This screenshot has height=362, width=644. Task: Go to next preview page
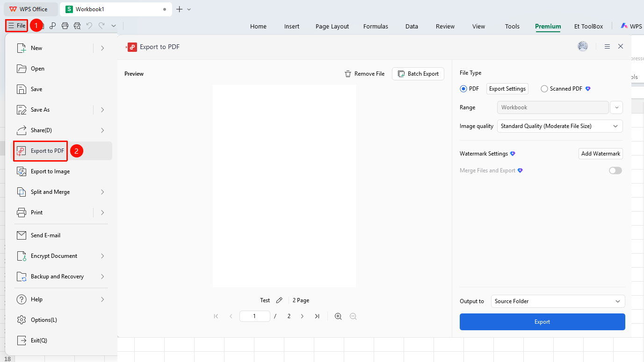(x=302, y=316)
